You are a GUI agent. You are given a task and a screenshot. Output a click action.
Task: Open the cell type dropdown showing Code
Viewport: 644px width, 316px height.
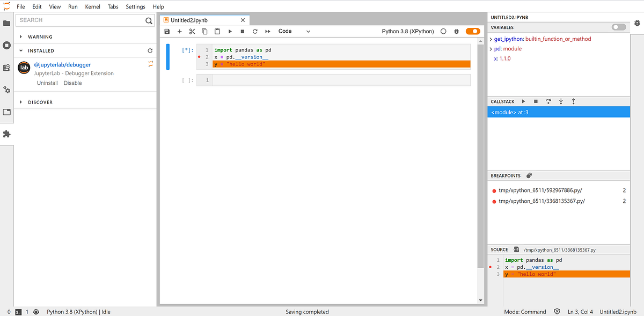(x=294, y=31)
